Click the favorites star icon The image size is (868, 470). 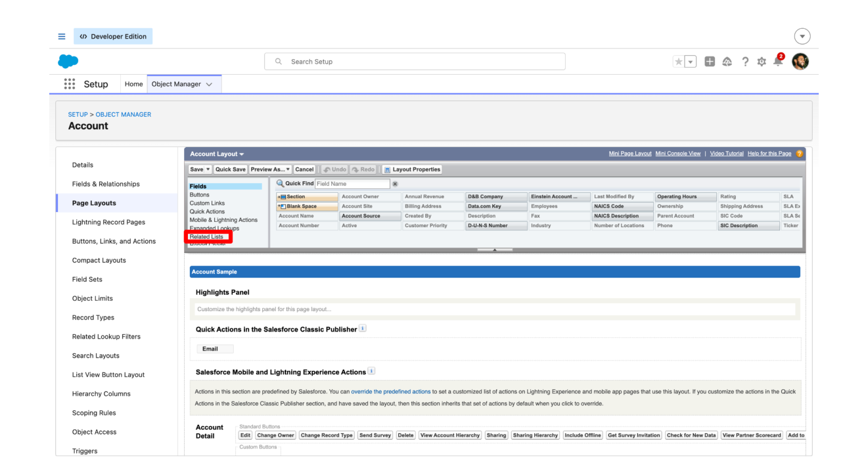coord(679,61)
